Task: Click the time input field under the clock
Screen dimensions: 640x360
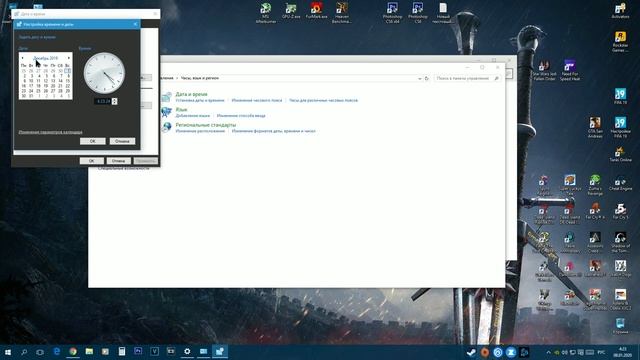Action: point(103,101)
